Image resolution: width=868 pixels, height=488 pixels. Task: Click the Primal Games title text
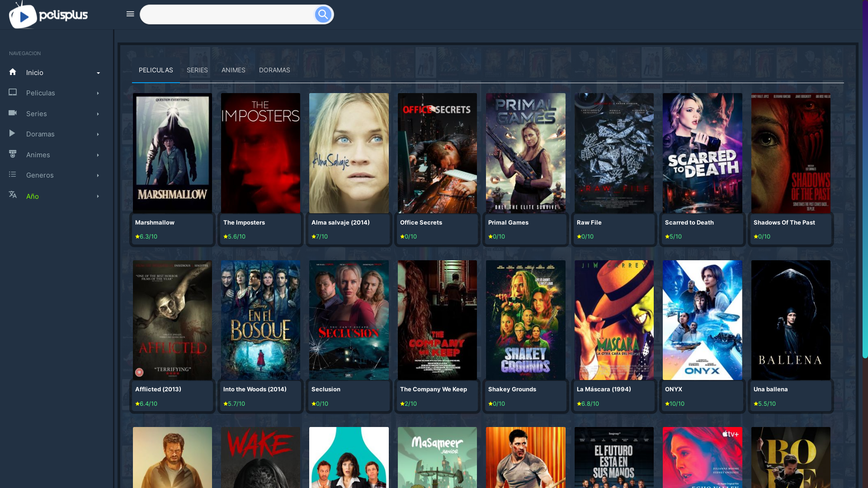coord(508,222)
